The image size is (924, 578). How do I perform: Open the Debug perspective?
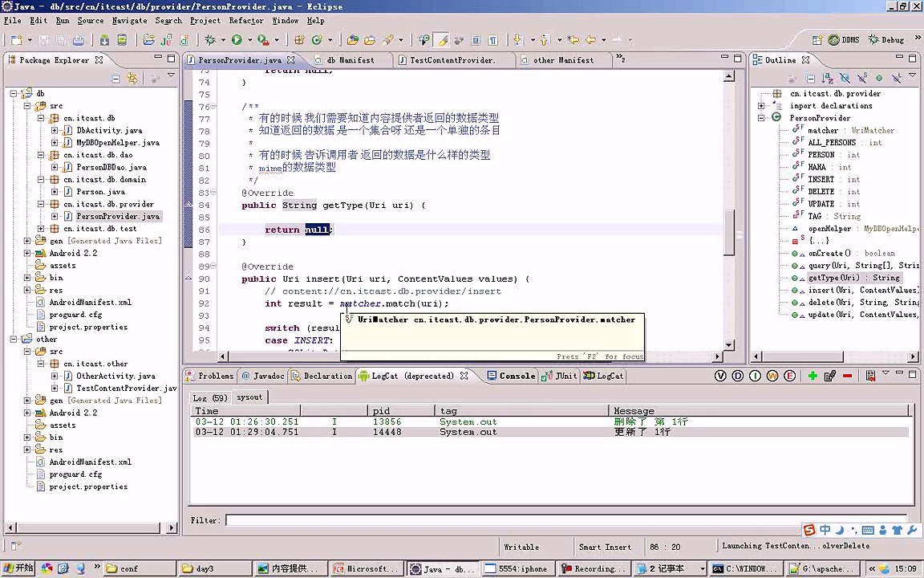tap(886, 39)
